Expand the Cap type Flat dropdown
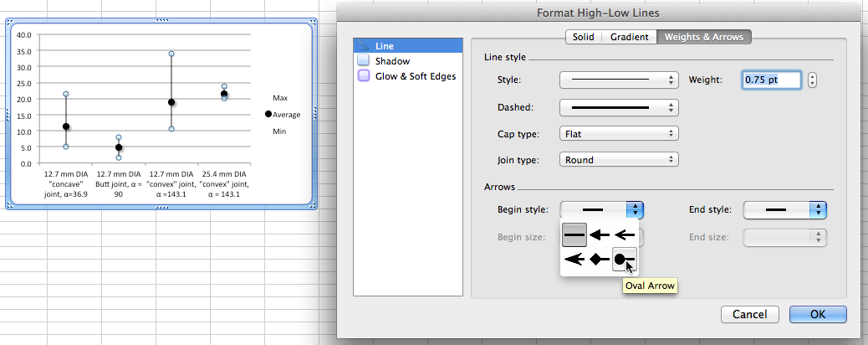Viewport: 868px width, 345px height. click(619, 134)
